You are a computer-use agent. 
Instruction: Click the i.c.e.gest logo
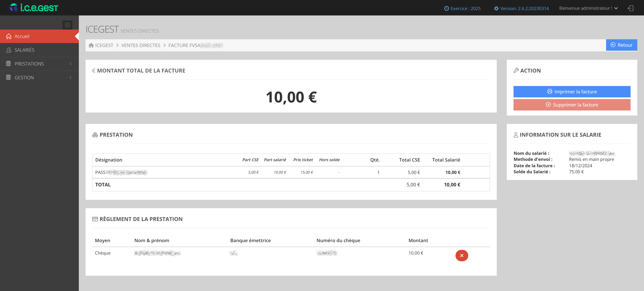(x=34, y=8)
